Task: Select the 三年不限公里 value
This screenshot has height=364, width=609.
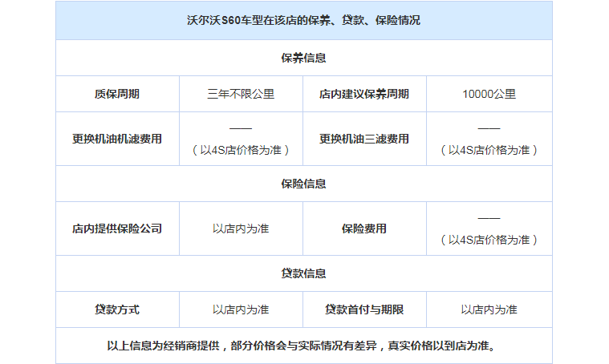Action: click(x=241, y=94)
